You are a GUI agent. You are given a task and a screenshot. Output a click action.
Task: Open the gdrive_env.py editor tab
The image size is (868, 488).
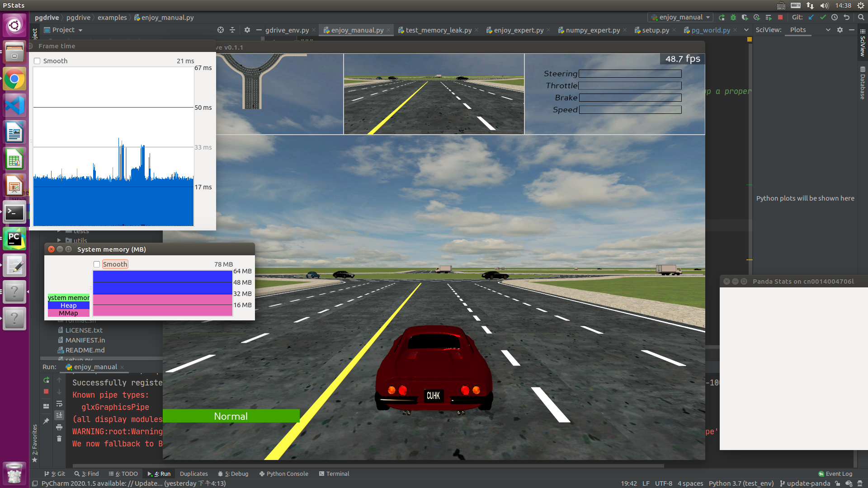coord(288,30)
